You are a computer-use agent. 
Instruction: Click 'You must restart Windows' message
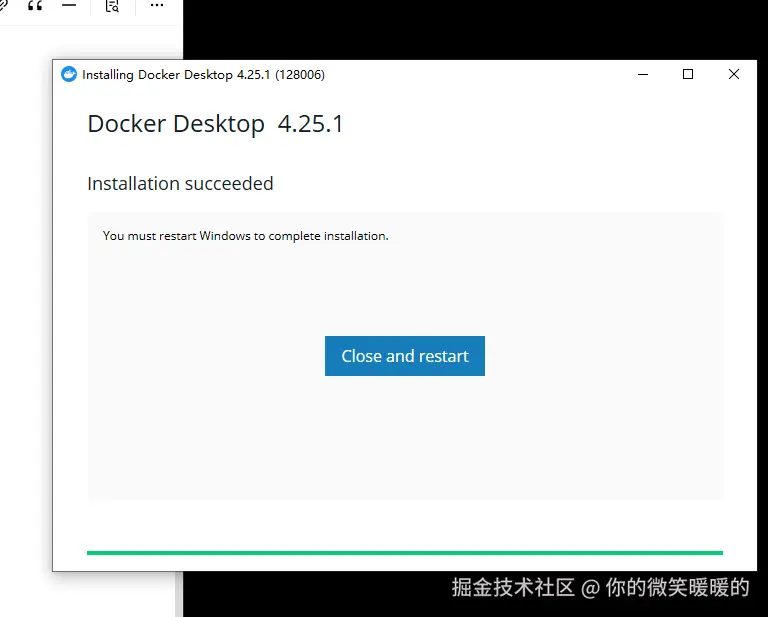coord(245,236)
